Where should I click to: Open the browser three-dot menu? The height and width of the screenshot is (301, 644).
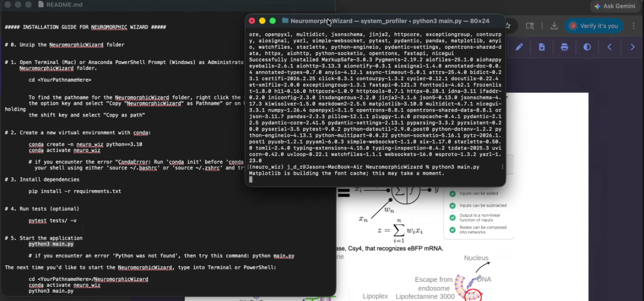pyautogui.click(x=634, y=26)
